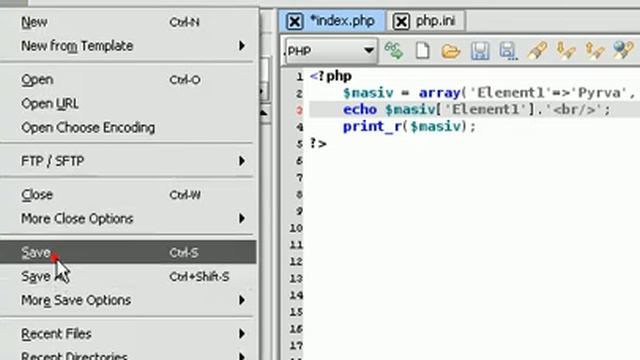Click the green arrows toolbar icon
Screen dimensions: 640x360
click(394, 51)
